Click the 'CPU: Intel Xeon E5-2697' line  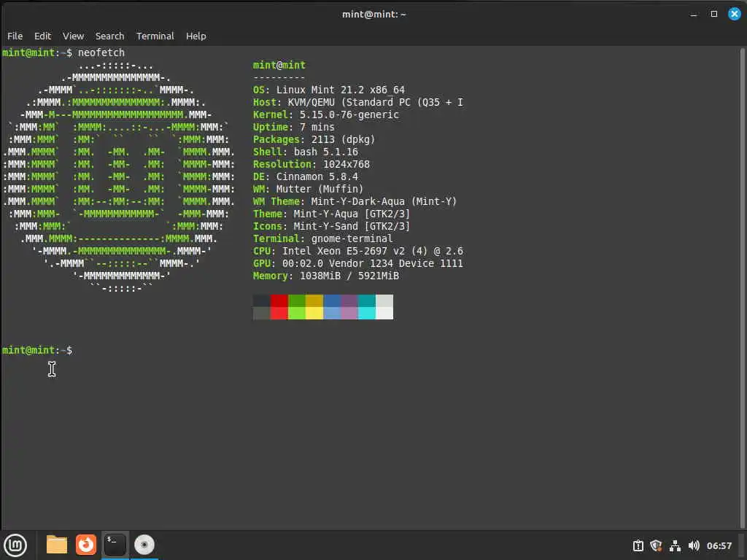(357, 251)
